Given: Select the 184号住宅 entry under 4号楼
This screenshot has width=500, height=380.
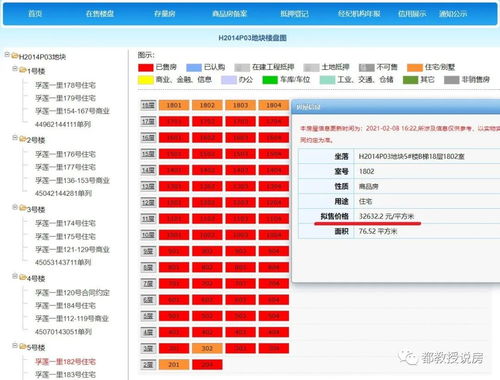Looking at the screenshot, I should tap(65, 306).
